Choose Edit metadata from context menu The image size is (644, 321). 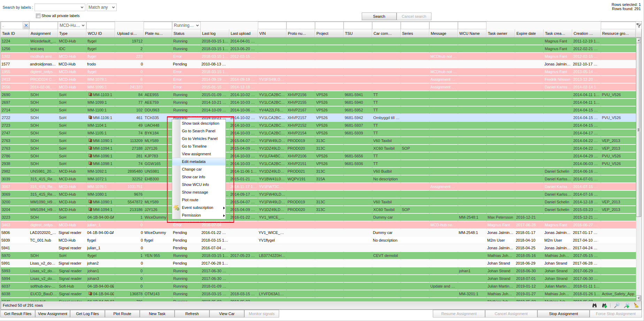[194, 162]
